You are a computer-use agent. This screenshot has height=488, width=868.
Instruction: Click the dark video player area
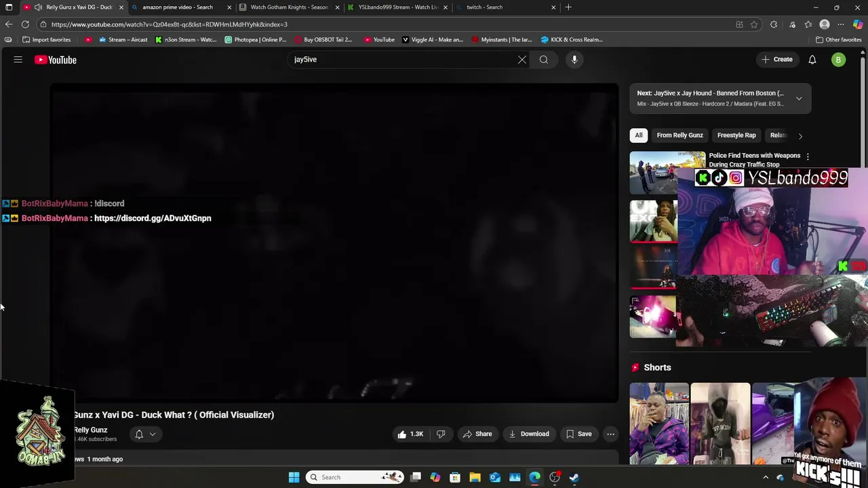[334, 243]
